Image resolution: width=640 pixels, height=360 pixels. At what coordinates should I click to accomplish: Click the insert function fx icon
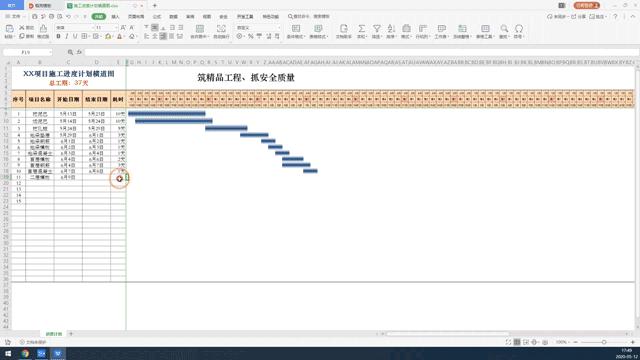(x=79, y=52)
